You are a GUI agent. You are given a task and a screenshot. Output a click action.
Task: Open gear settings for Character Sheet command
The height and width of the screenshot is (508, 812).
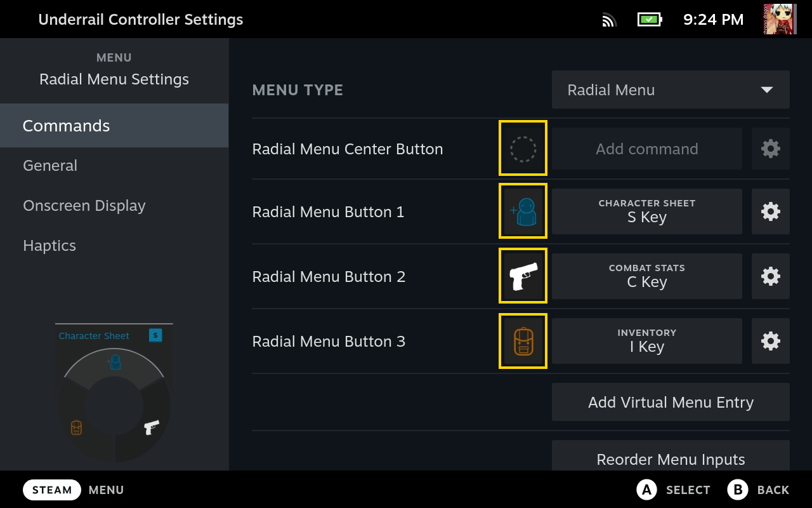[x=771, y=211]
